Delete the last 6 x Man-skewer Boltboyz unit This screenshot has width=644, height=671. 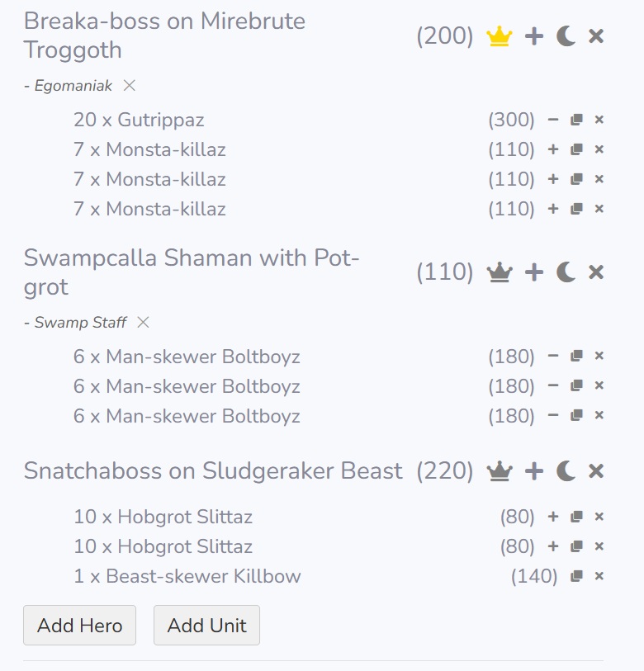click(x=599, y=415)
